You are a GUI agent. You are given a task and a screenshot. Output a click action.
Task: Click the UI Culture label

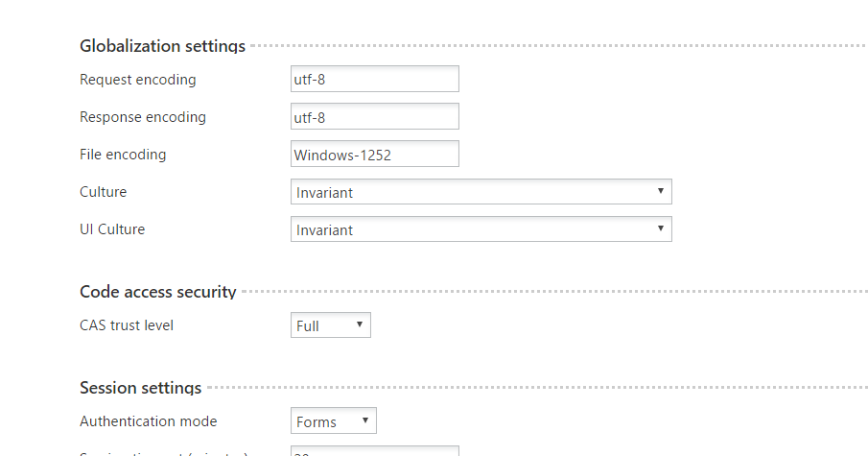112,229
